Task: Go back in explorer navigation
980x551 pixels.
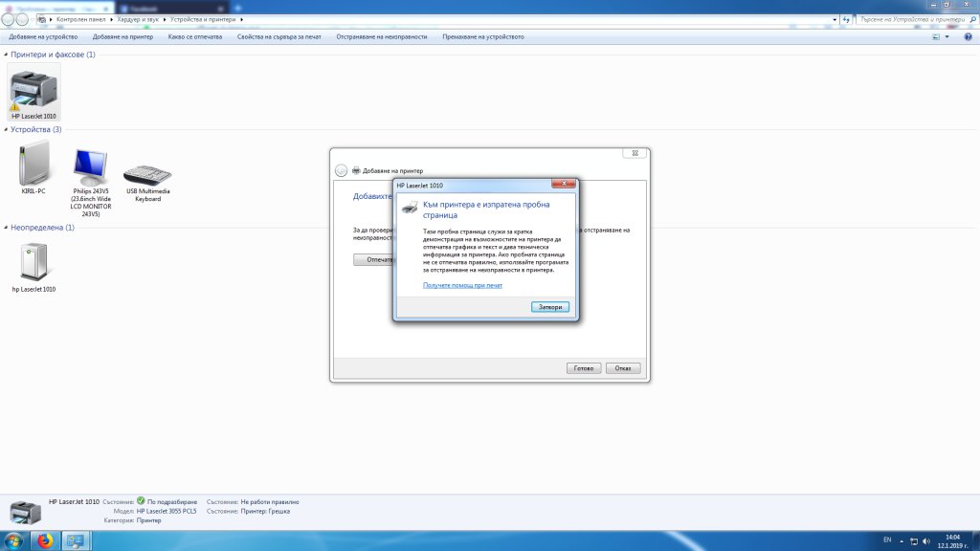Action: (8, 19)
